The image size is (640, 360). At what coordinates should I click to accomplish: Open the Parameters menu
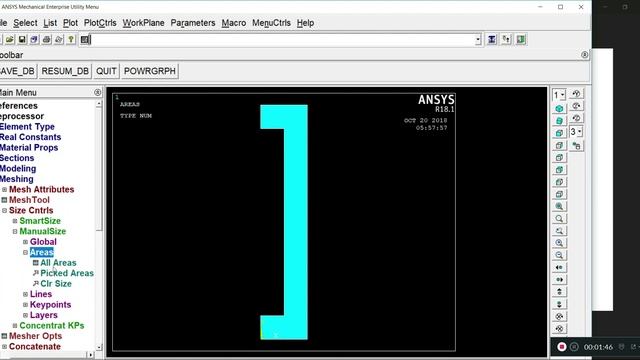pyautogui.click(x=193, y=23)
